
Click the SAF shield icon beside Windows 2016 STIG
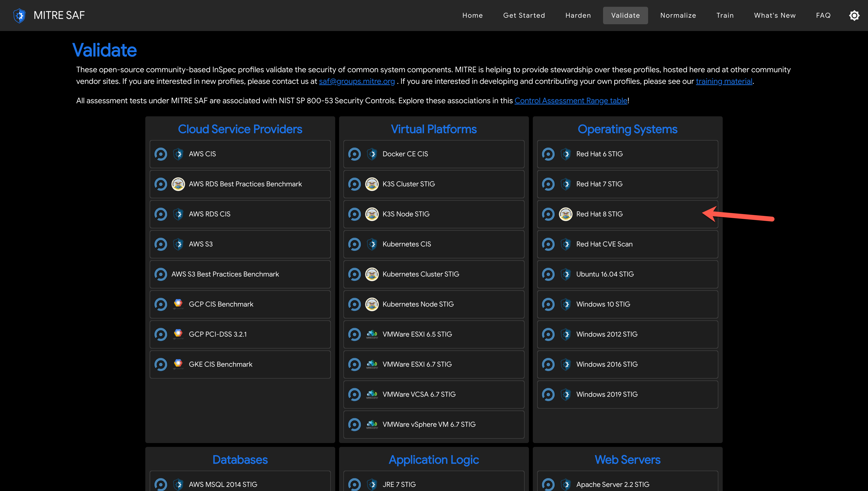click(566, 364)
